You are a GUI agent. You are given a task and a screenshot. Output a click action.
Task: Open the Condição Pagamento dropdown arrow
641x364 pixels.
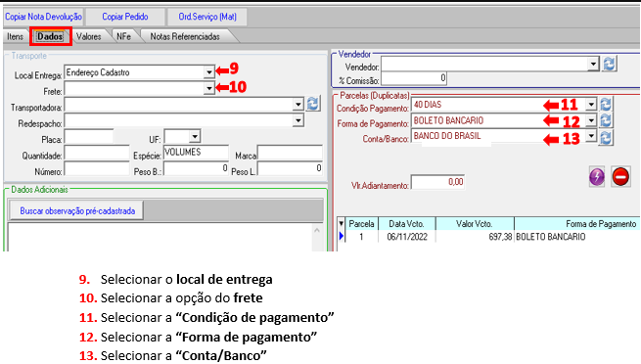pos(591,105)
